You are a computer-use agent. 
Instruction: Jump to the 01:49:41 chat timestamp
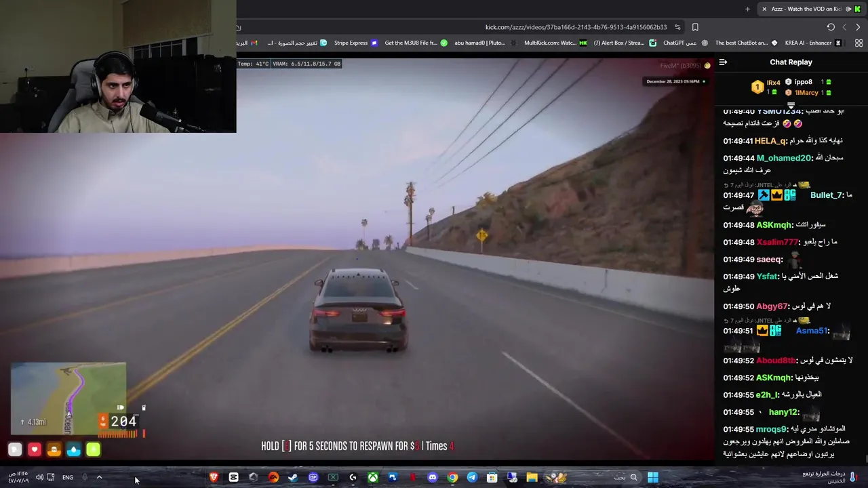pyautogui.click(x=738, y=141)
